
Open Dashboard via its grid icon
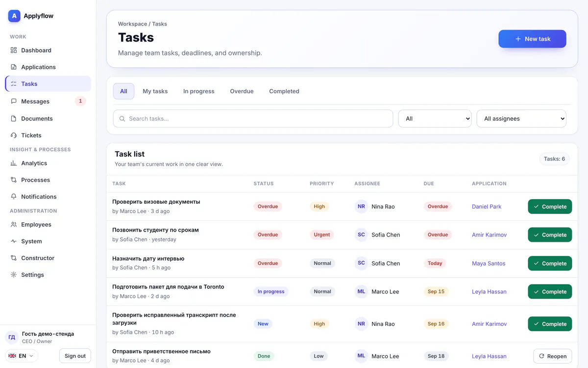tap(14, 50)
